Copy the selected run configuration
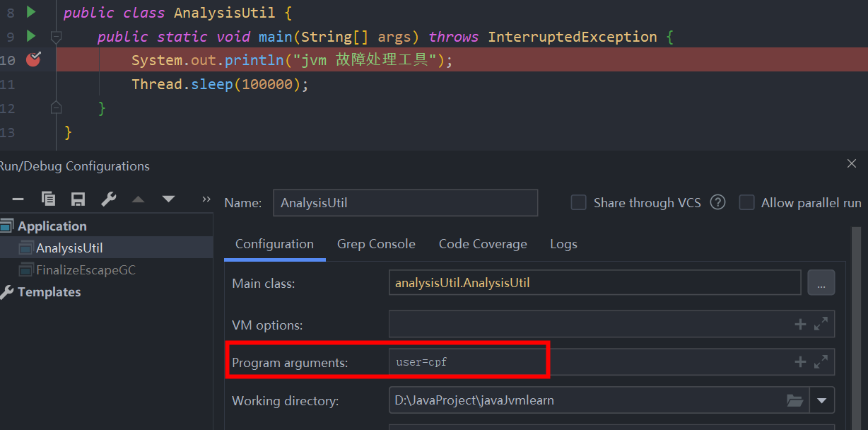Screen dimensions: 868x430 coord(48,199)
